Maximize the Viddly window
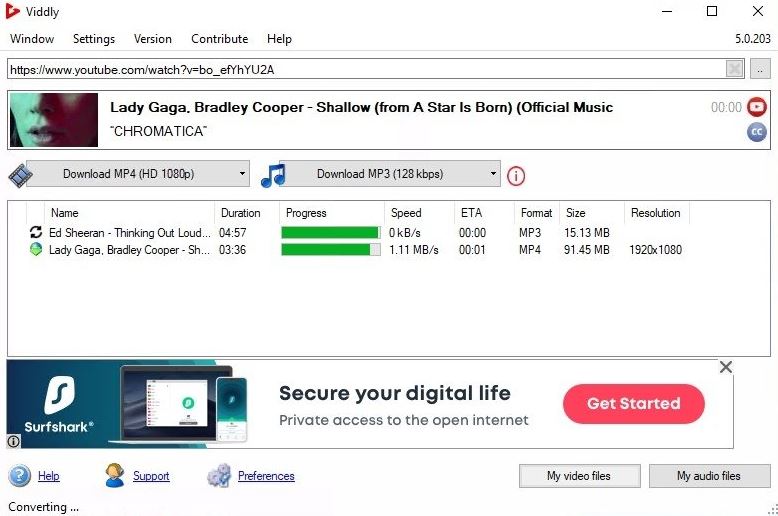The image size is (778, 516). click(x=712, y=11)
